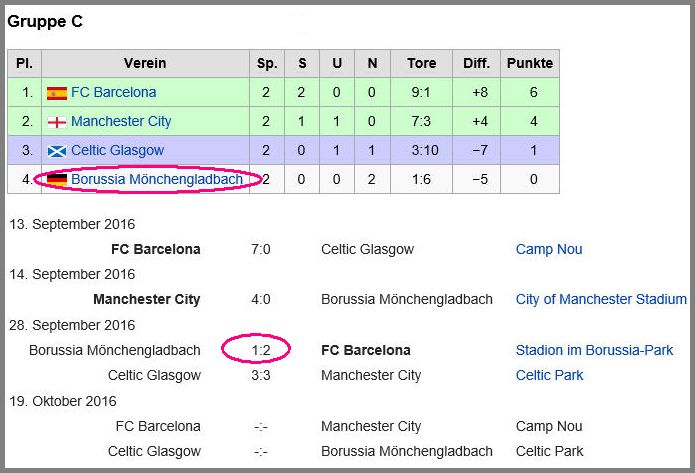Image resolution: width=695 pixels, height=473 pixels.
Task: Open the Borussia Mönchengladbach link in the table
Action: click(x=157, y=179)
